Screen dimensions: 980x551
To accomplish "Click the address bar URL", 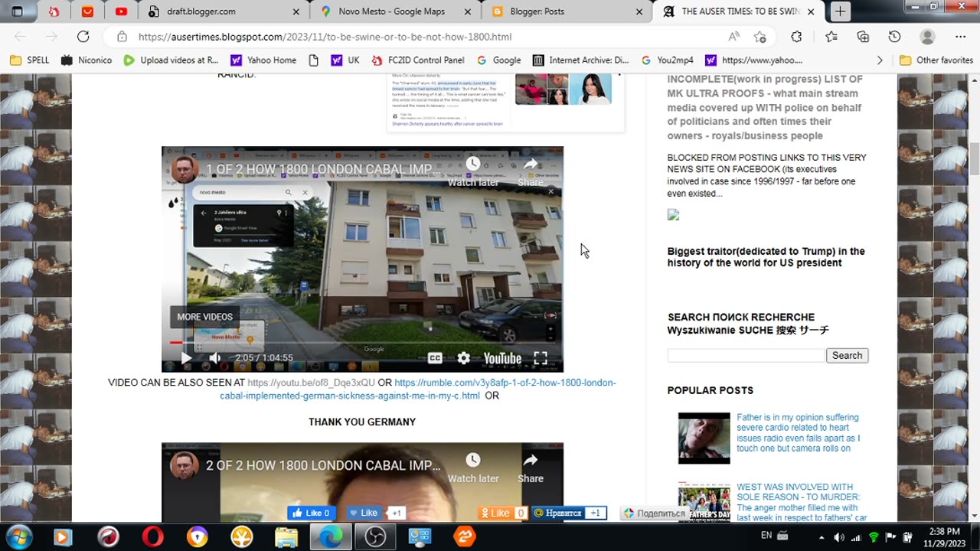I will click(x=325, y=37).
